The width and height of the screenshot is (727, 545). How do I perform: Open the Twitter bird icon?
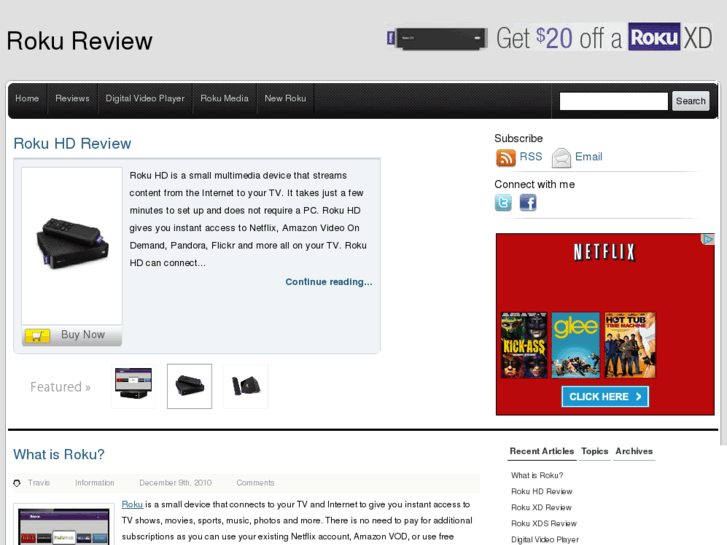click(503, 203)
